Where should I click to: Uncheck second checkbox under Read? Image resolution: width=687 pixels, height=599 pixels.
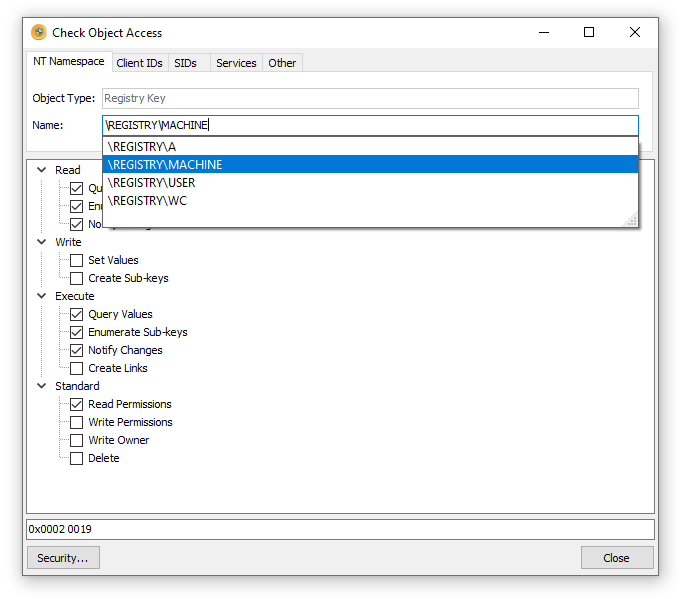tap(77, 206)
